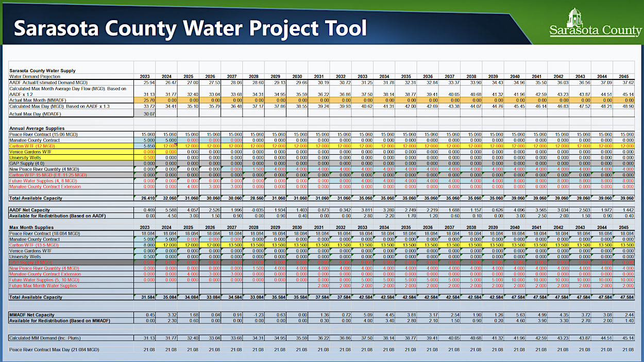Select the 2023 Actual Max Day value 30.07

tap(144, 114)
